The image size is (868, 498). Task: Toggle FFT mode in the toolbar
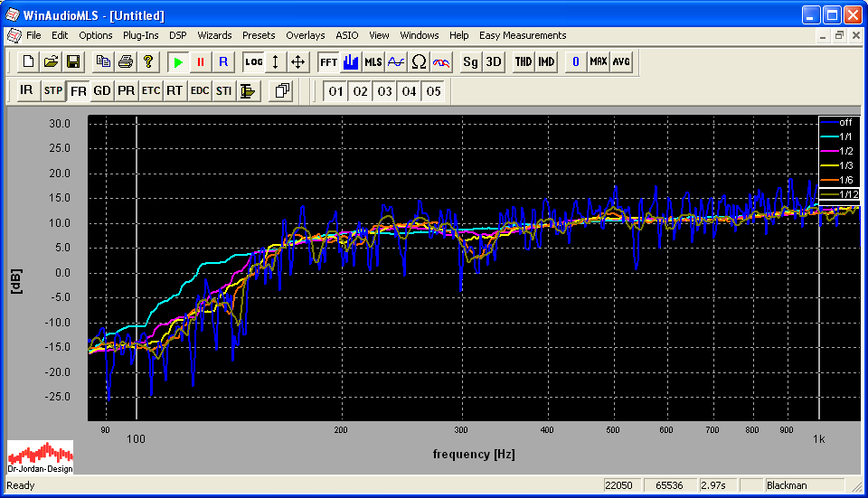[x=327, y=61]
